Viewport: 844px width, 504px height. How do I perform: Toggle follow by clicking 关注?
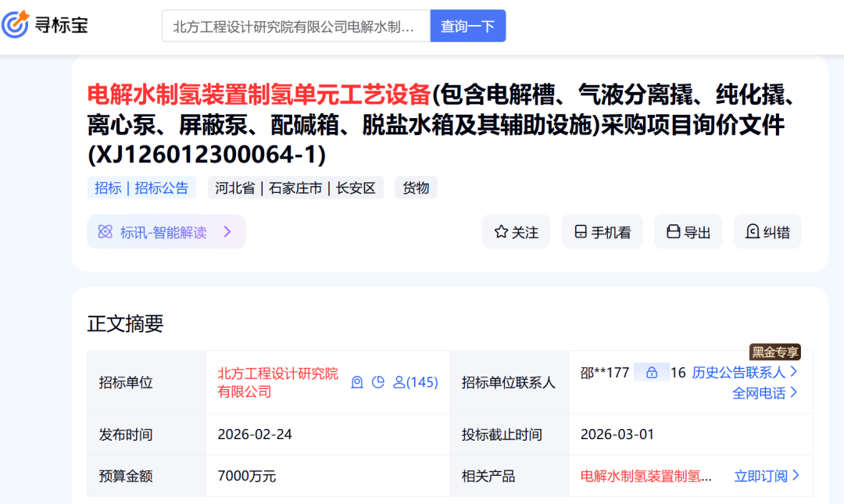click(516, 231)
